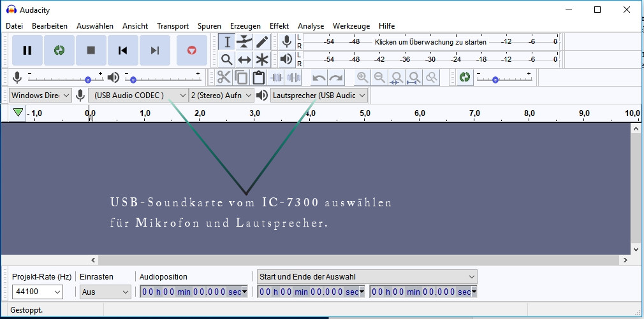Click the red Record button
Screen dimensions: 644x319
[x=192, y=50]
